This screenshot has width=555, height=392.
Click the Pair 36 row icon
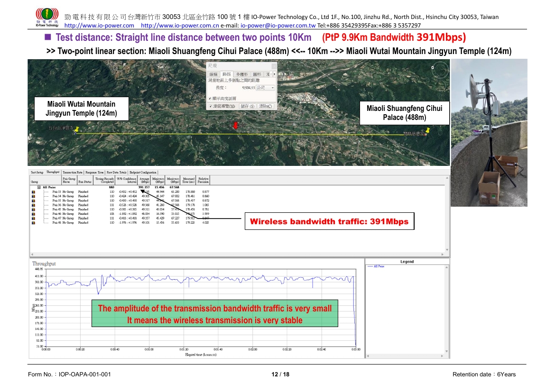tap(33, 205)
